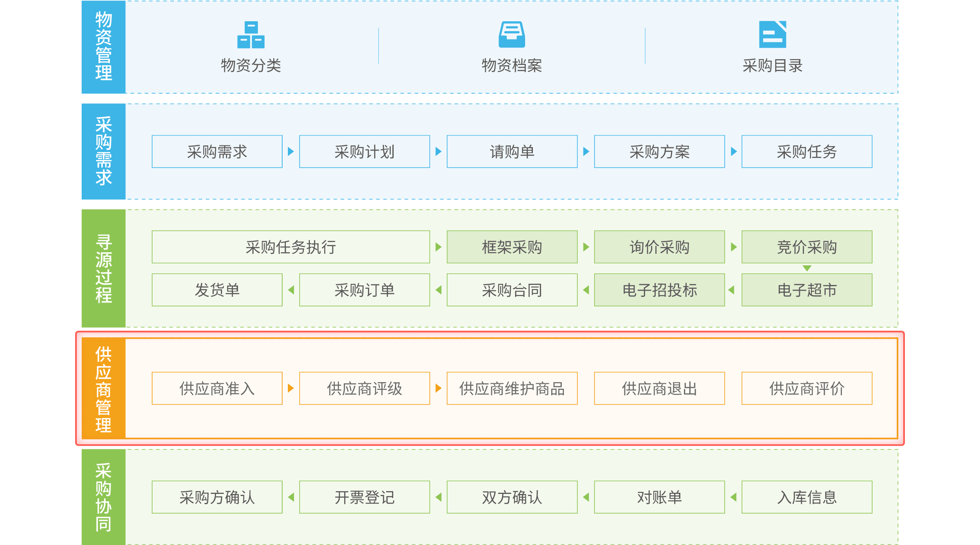Click arrow between 电子招投标 and 电子超市

(731, 290)
